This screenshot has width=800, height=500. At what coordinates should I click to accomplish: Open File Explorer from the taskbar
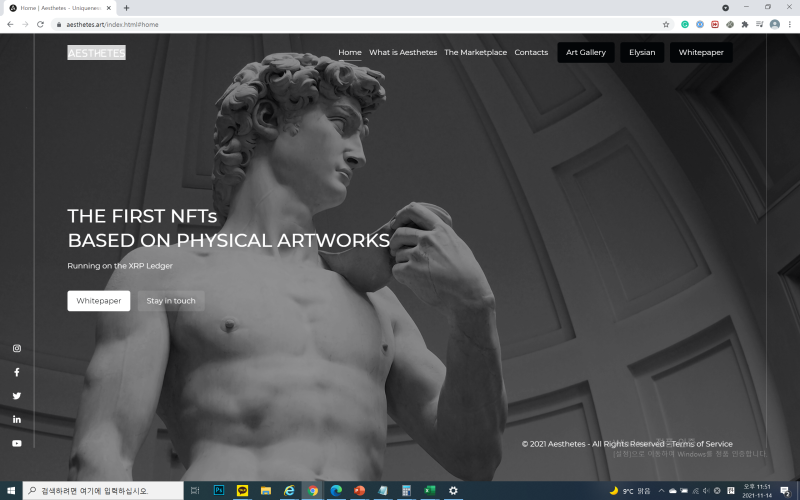(266, 491)
